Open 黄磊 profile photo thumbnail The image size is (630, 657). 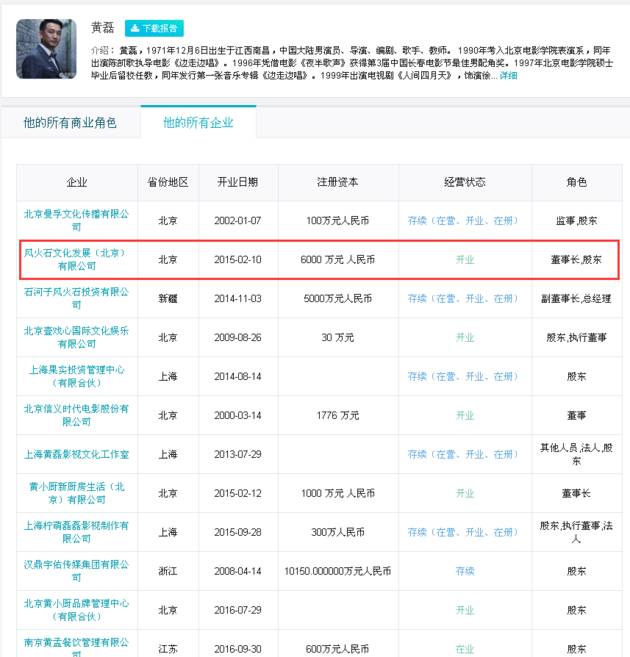(46, 49)
